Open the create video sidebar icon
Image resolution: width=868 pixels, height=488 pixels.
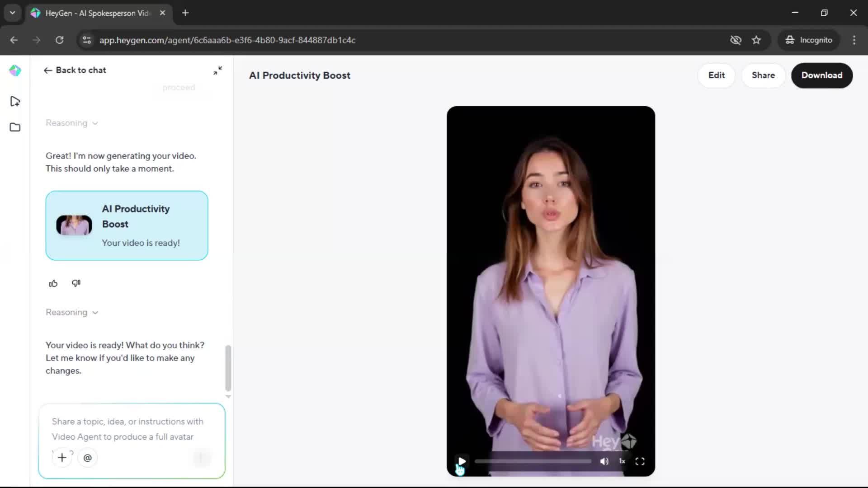15,101
